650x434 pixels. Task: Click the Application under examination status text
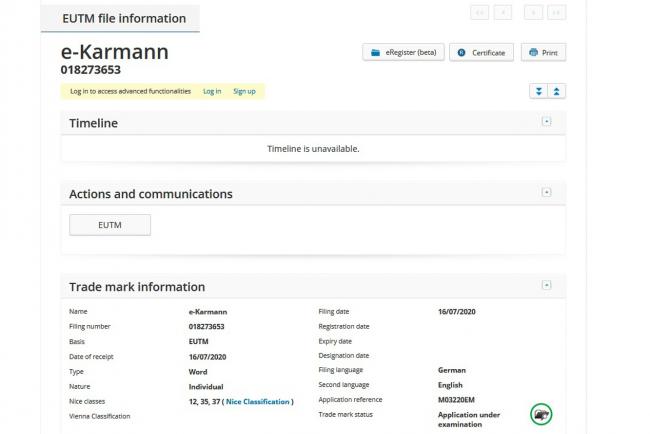click(469, 419)
